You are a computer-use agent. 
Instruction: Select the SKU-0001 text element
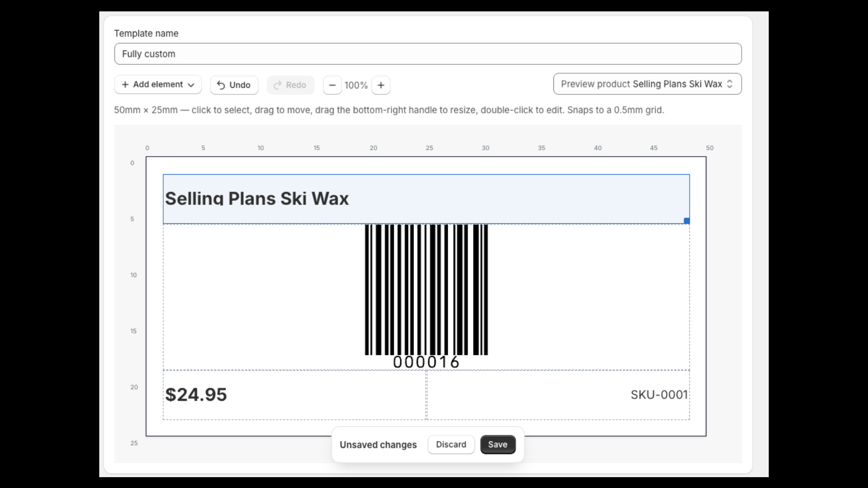558,395
